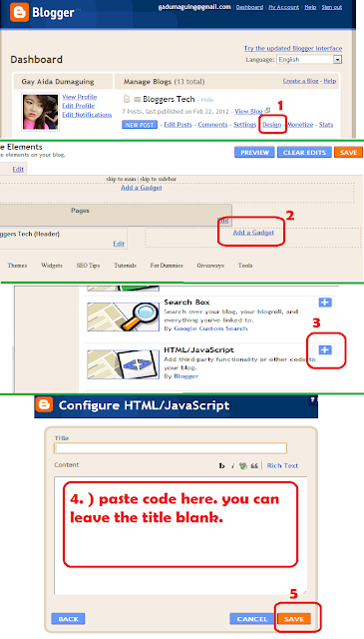
Task: Open My Account link
Action: (283, 7)
